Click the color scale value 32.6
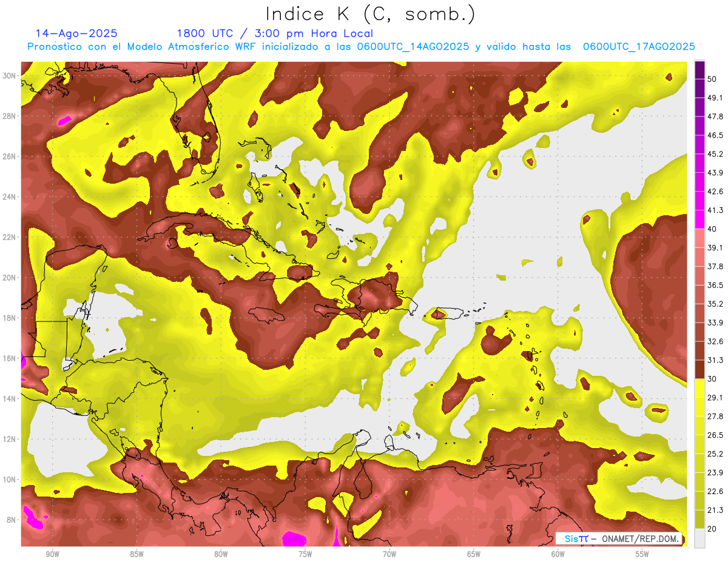This screenshot has width=728, height=562. coord(715,341)
